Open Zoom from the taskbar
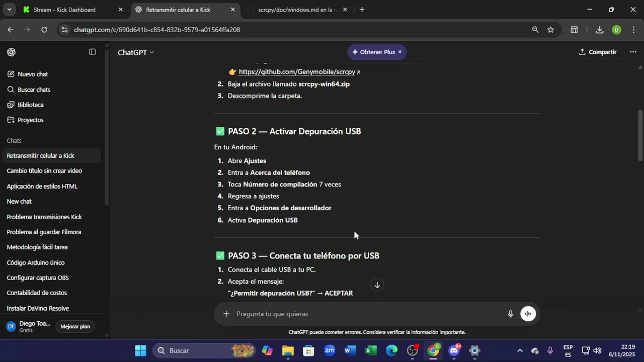 [330, 350]
